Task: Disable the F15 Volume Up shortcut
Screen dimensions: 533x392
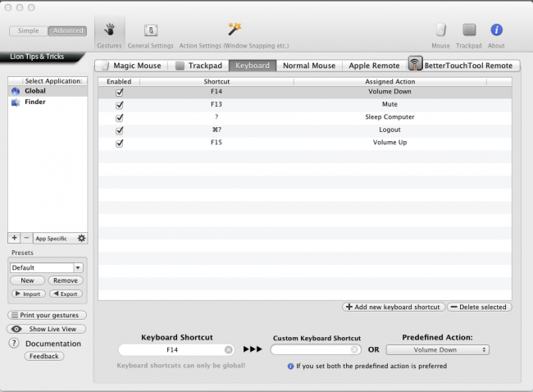Action: [x=120, y=144]
